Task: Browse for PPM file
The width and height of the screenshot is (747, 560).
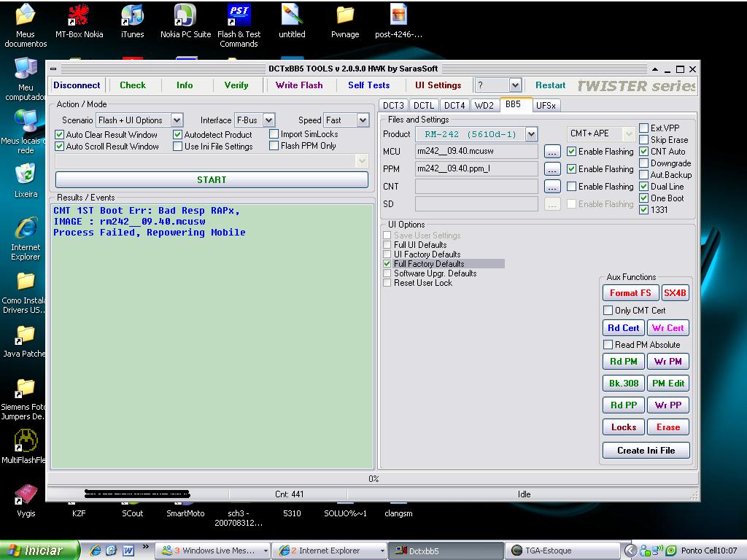Action: click(552, 169)
